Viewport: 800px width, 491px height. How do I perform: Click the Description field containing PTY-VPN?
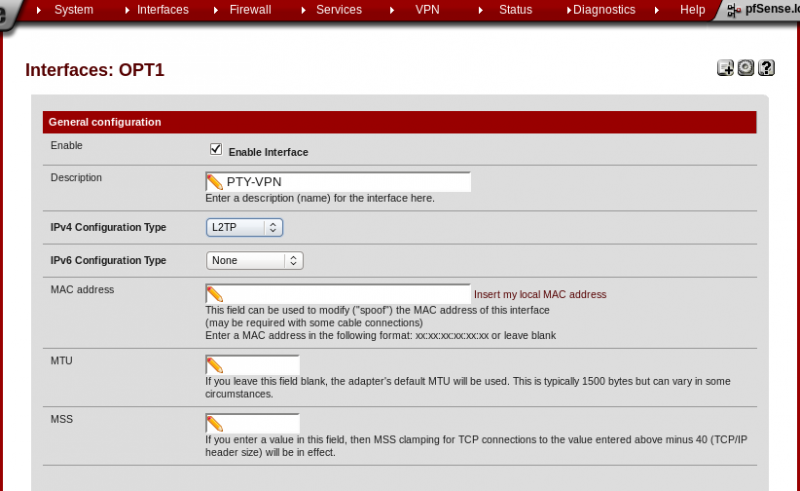coord(338,182)
